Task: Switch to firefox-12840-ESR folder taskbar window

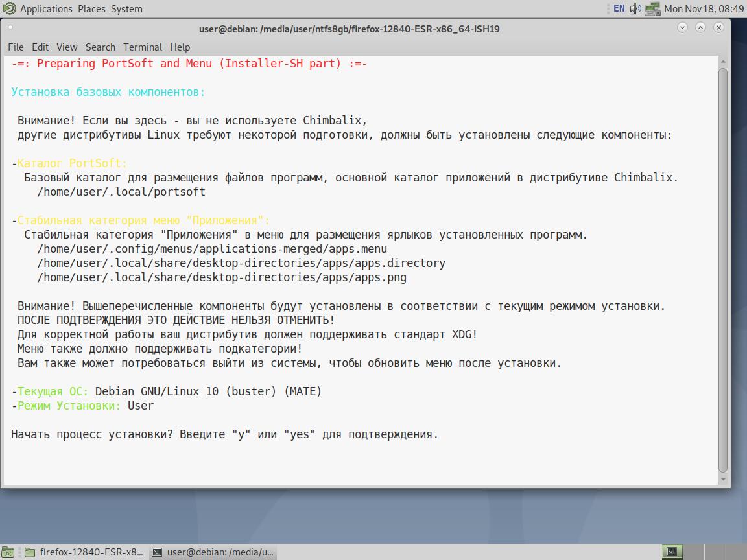Action: [84, 552]
